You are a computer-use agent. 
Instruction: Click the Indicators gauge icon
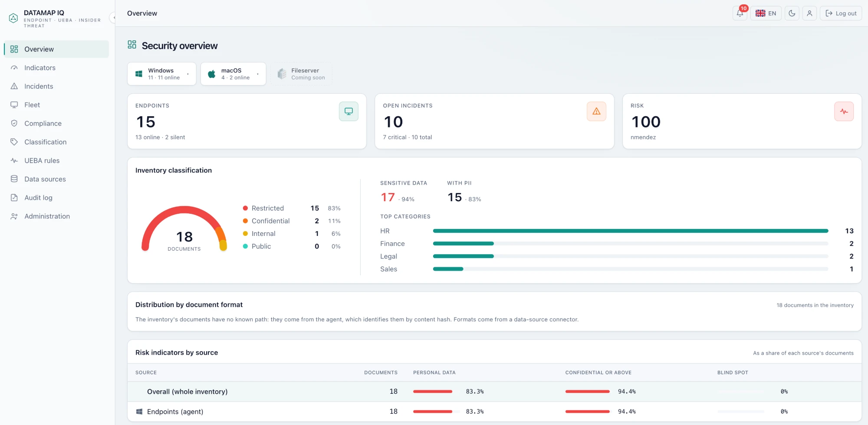click(x=14, y=68)
